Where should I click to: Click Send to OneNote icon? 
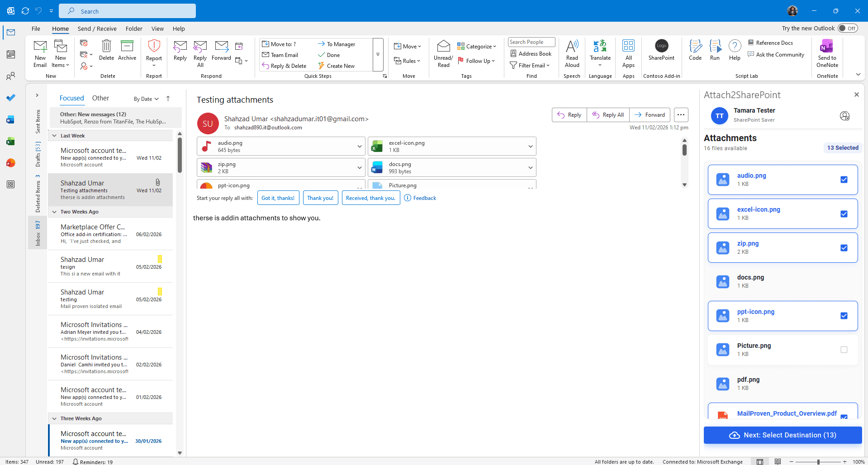tap(827, 46)
